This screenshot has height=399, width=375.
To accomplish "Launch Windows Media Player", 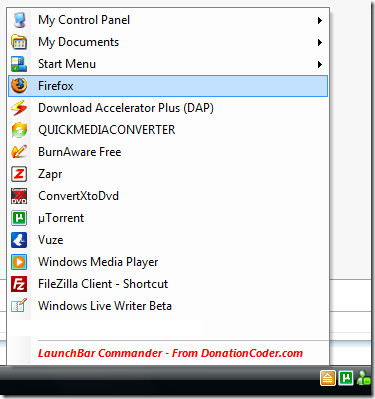I will [168, 262].
